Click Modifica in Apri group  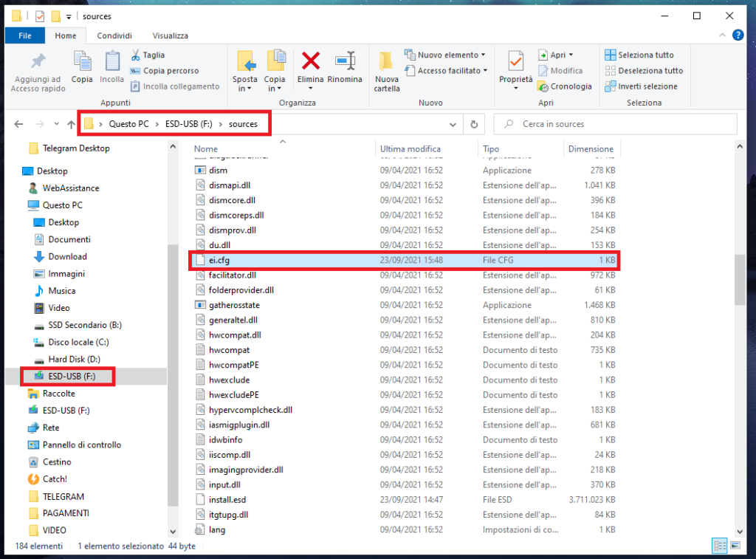560,71
